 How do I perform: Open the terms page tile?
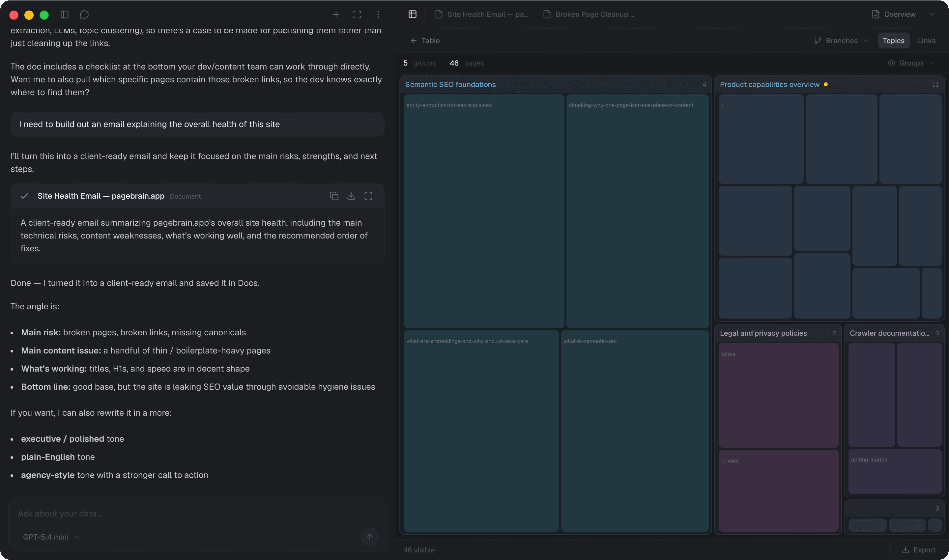coord(778,395)
